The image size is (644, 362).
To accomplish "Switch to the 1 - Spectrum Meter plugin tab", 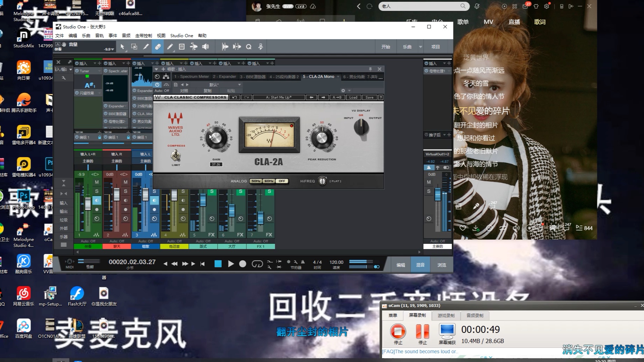I will click(191, 76).
